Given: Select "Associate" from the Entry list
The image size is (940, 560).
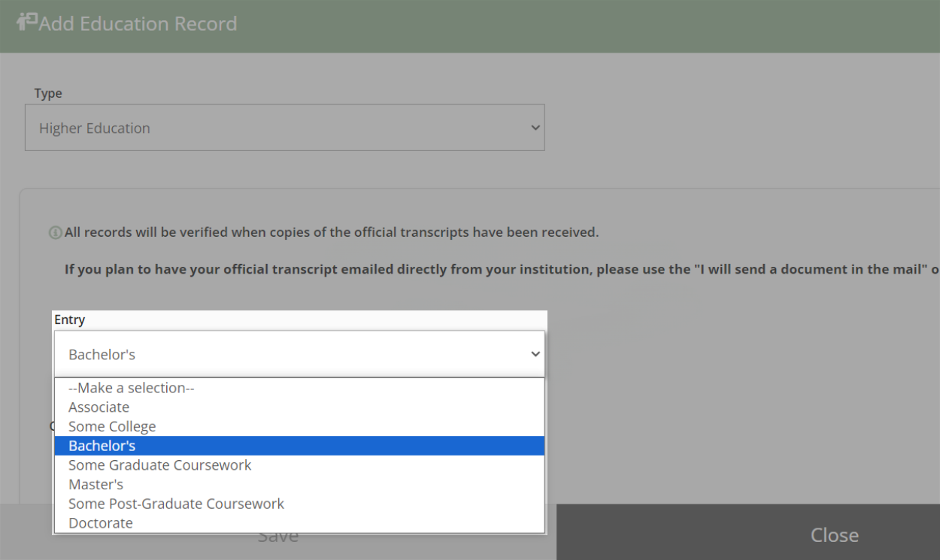Looking at the screenshot, I should [x=99, y=407].
